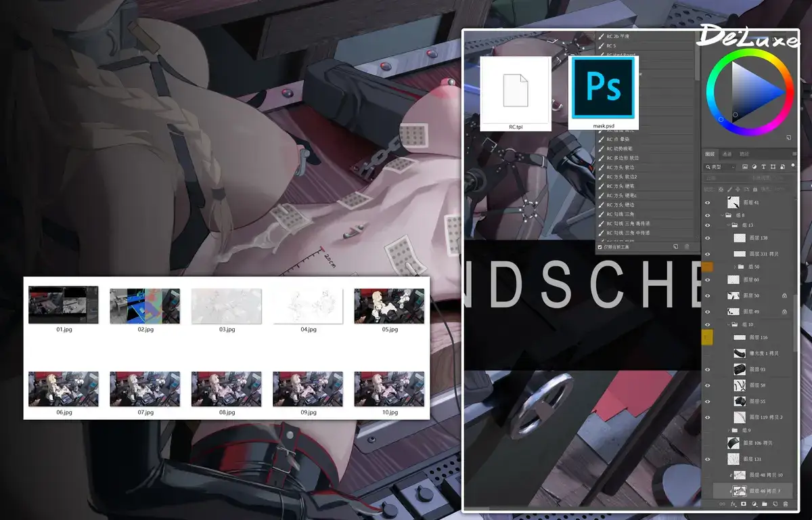Click the mask.psd Photoshop file icon
Viewport: 812px width, 520px height.
(x=603, y=91)
